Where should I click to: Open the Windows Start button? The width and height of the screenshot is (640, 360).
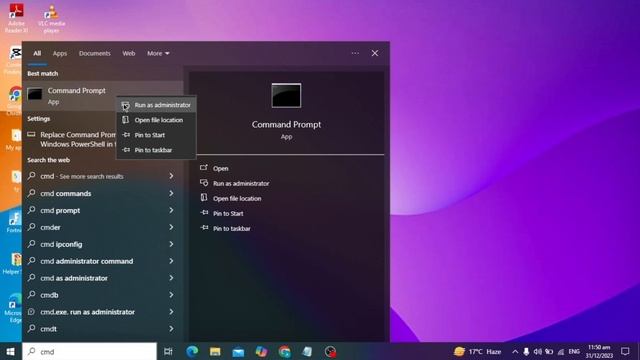click(11, 351)
